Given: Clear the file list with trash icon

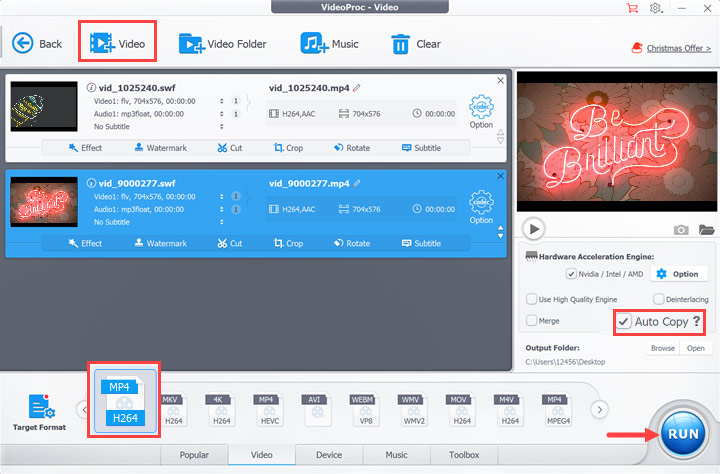Looking at the screenshot, I should (416, 44).
